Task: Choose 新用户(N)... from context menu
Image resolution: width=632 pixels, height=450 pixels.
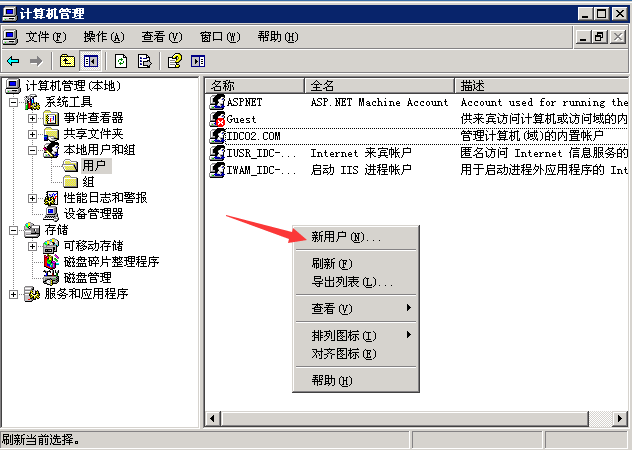Action: [356, 237]
